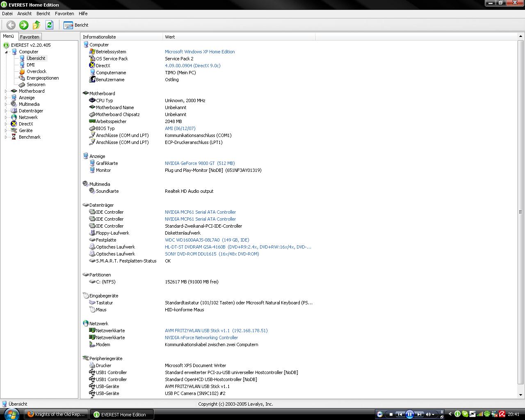
Task: Open the Favoriten menu in menu bar
Action: point(64,14)
